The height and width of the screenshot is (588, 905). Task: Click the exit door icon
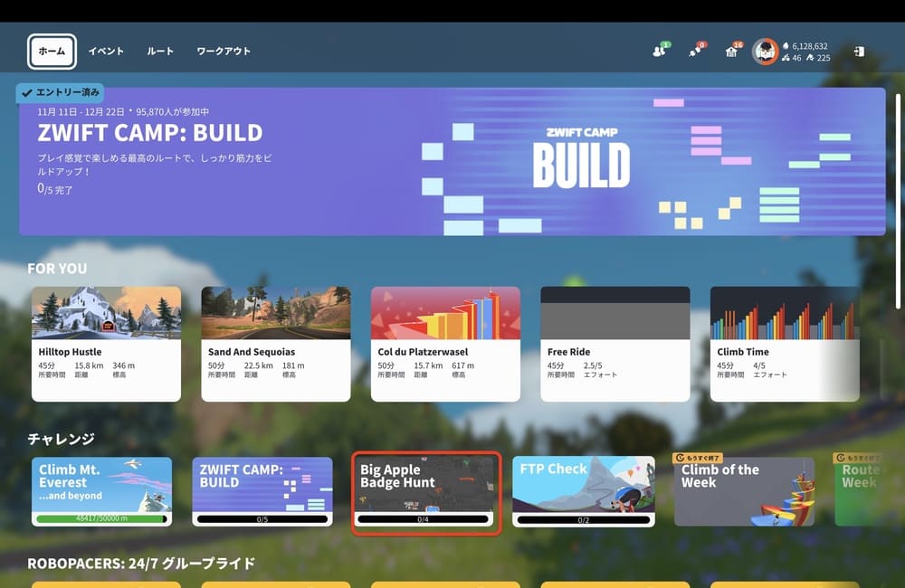tap(859, 52)
